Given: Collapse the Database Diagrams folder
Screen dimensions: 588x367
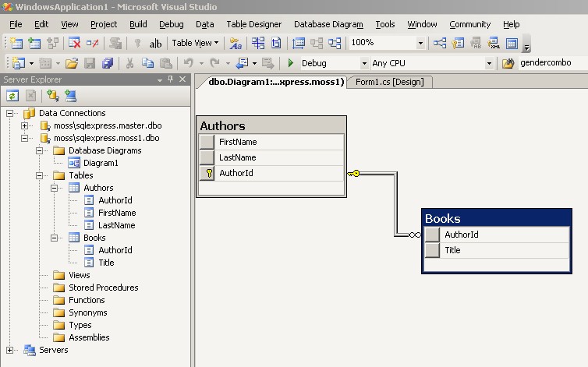Looking at the screenshot, I should [39, 150].
